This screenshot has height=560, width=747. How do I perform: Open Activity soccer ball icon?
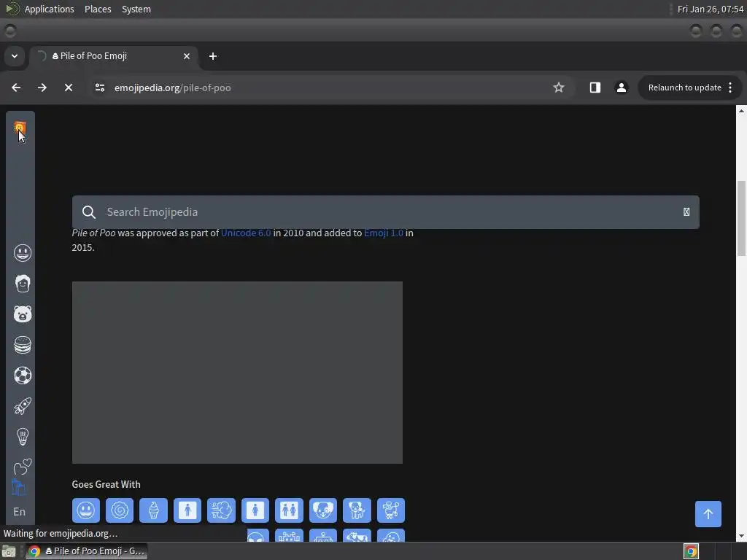(x=23, y=376)
